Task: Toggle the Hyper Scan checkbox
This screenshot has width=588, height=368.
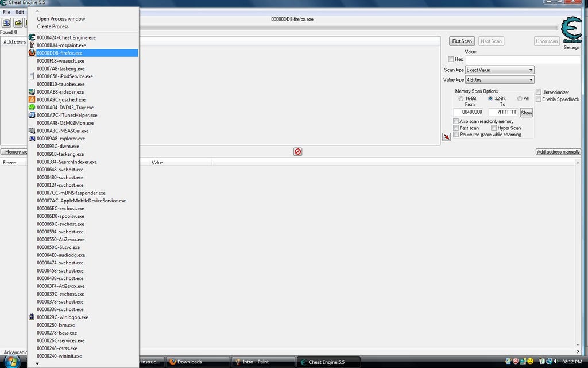Action: 494,128
